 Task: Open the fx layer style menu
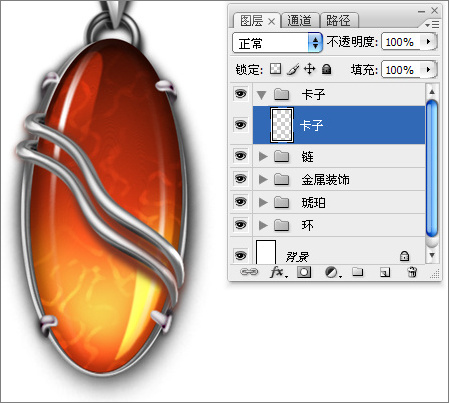[x=278, y=272]
